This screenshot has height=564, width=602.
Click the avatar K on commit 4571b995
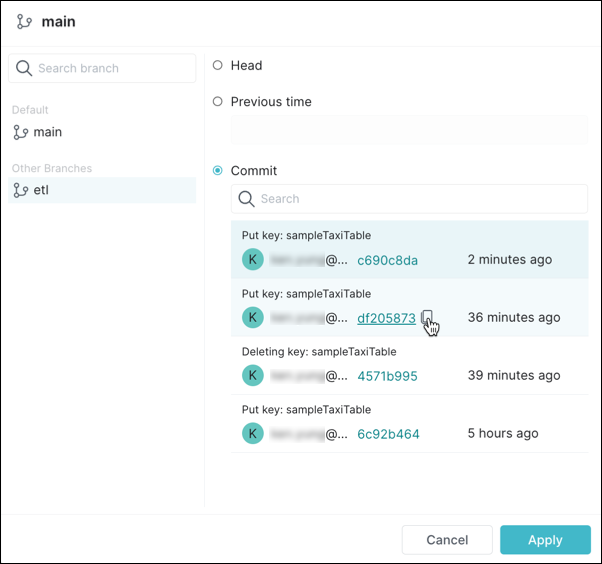(x=253, y=376)
